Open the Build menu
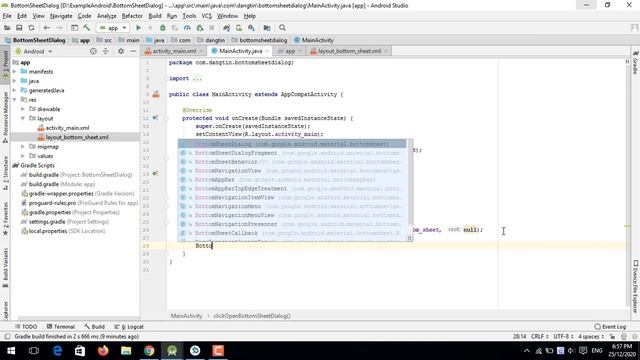This screenshot has height=360, width=640. coord(155,16)
